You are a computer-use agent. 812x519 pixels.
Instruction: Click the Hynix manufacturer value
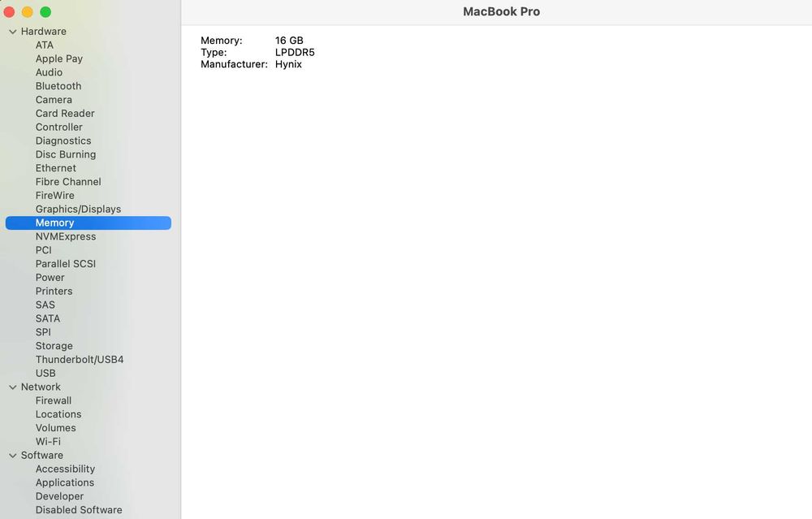click(x=288, y=64)
